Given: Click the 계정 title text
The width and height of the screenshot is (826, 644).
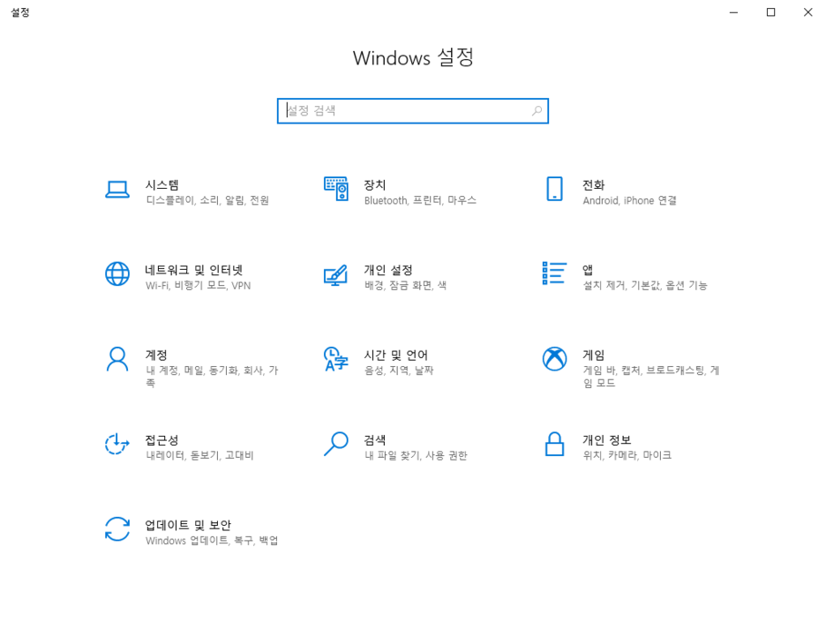Looking at the screenshot, I should [x=156, y=356].
